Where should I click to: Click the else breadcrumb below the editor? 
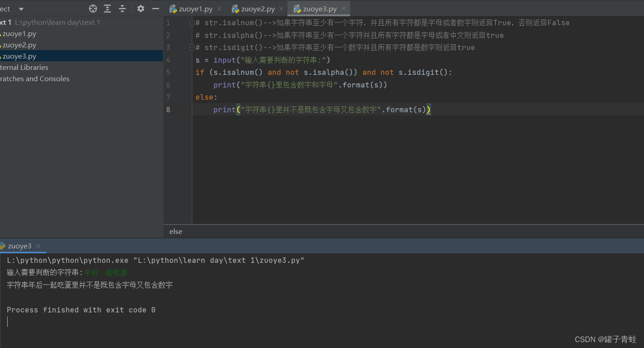[x=176, y=231]
